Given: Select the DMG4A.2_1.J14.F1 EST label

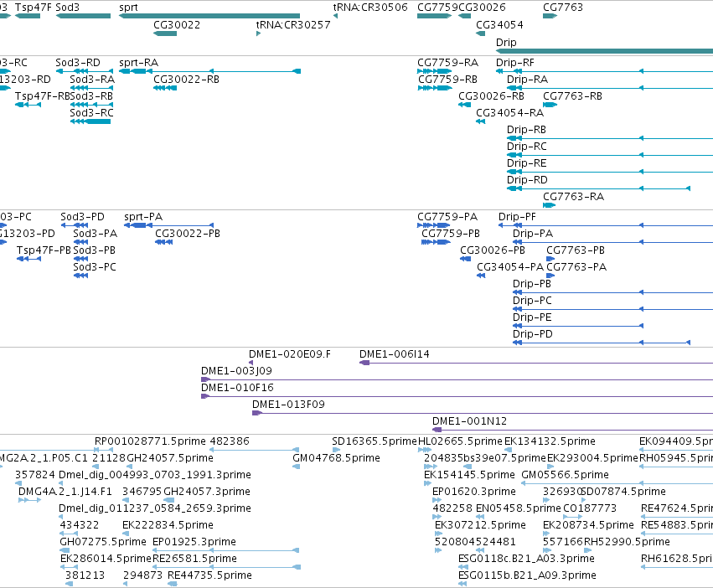Looking at the screenshot, I should [65, 492].
